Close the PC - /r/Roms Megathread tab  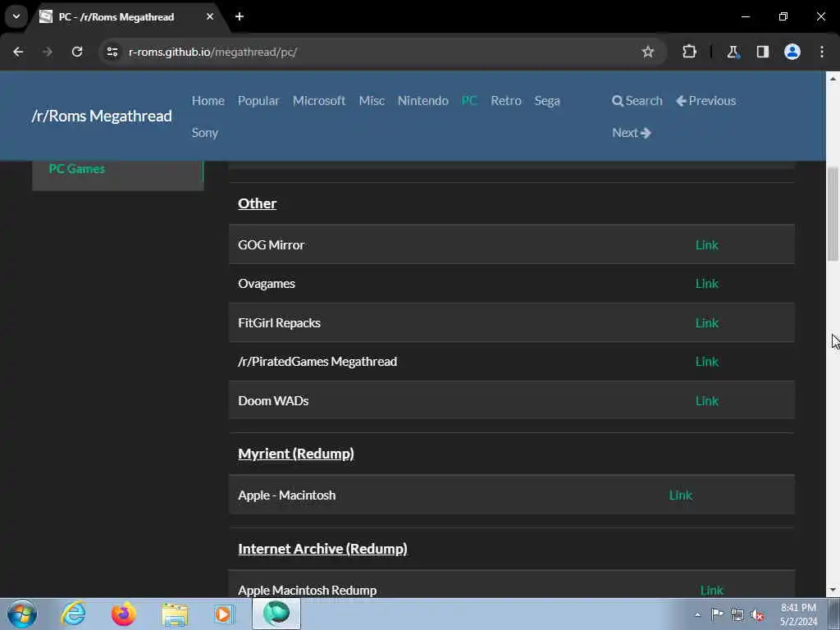(x=210, y=16)
